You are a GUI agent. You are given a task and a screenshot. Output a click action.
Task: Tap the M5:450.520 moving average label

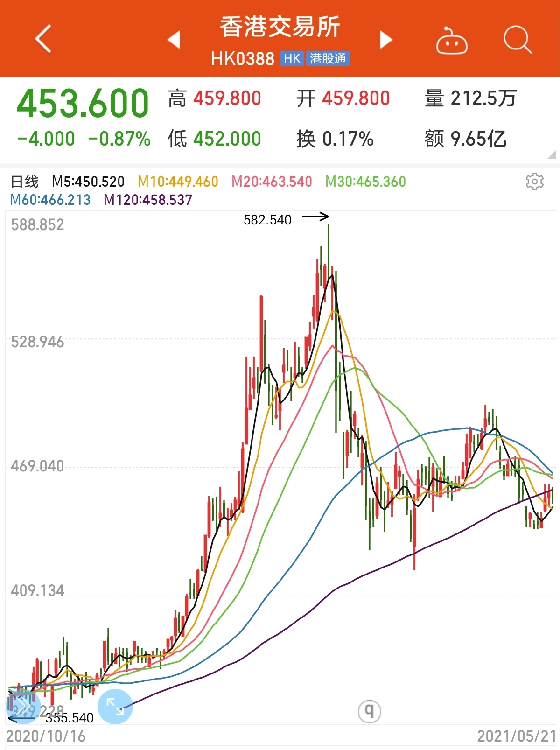pyautogui.click(x=88, y=182)
